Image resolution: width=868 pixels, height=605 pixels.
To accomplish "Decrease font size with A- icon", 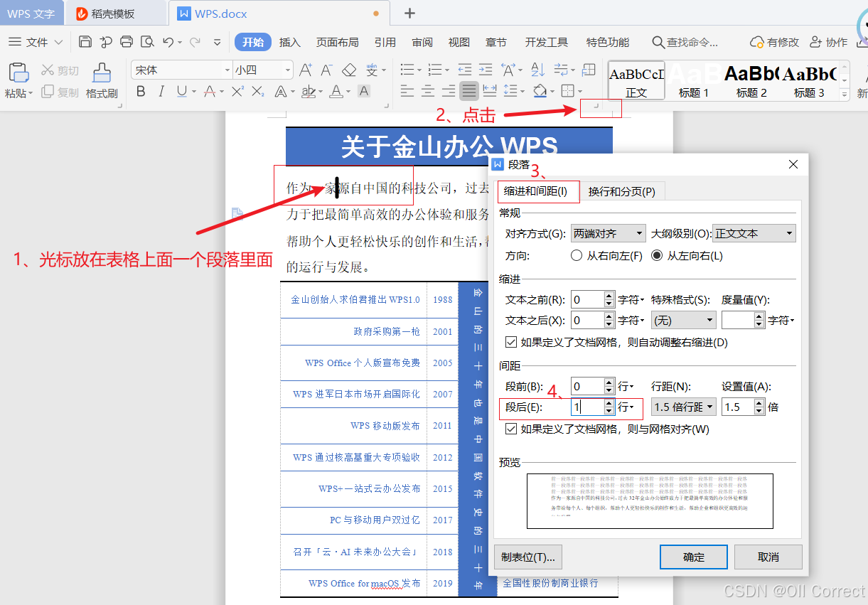I will 327,70.
